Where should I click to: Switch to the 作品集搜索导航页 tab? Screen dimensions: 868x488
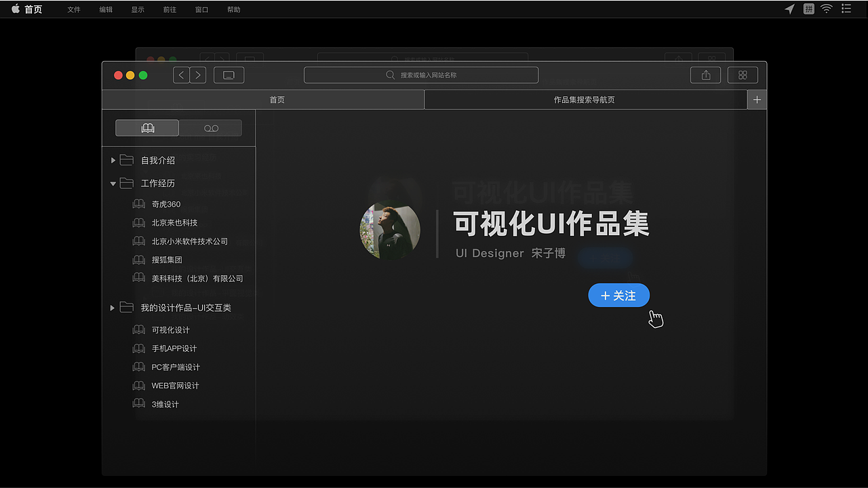tap(585, 99)
